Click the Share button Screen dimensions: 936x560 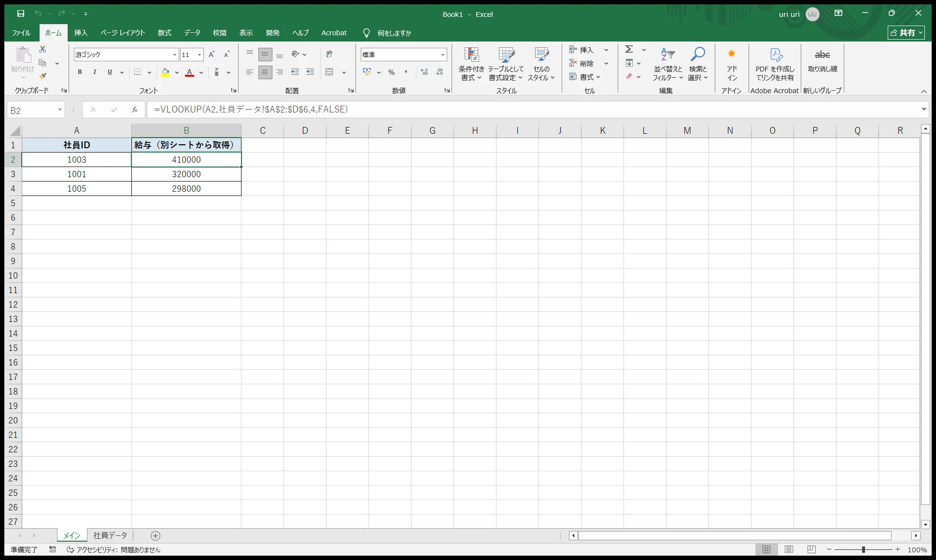click(906, 32)
